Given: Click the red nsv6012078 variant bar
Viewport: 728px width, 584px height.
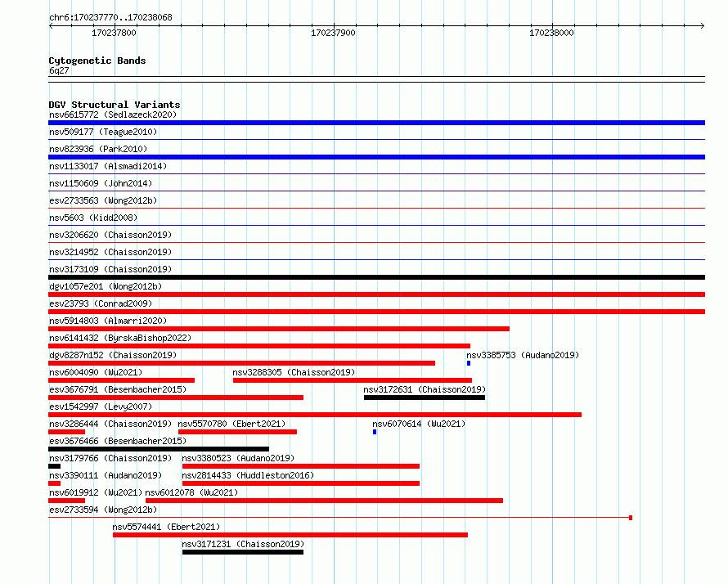Looking at the screenshot, I should pos(324,501).
